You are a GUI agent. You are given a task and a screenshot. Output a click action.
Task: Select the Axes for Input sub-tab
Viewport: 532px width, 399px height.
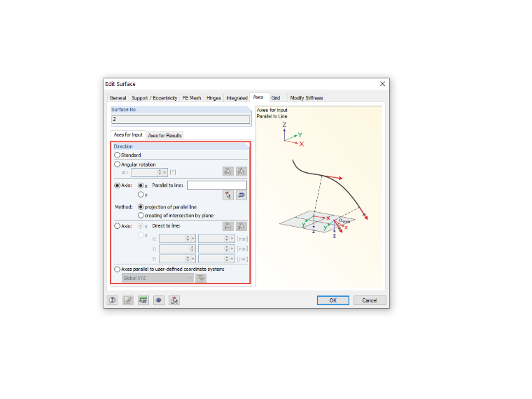coord(128,134)
